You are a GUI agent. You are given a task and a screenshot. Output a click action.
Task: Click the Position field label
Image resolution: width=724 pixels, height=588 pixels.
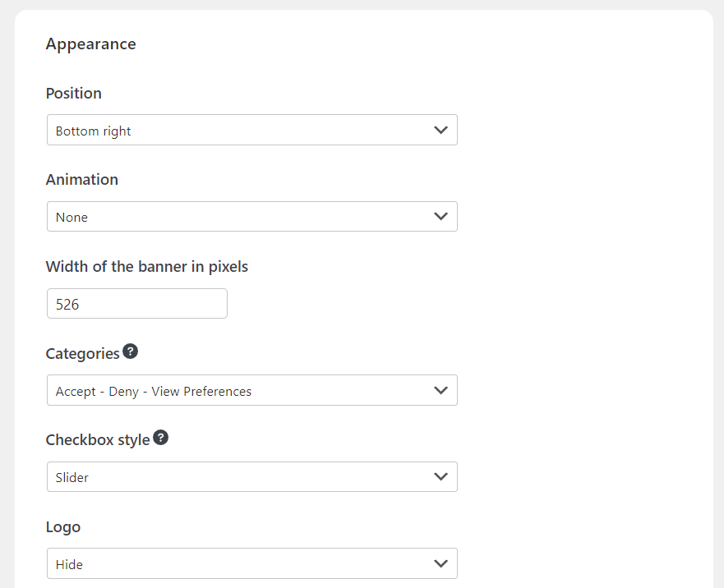point(74,94)
